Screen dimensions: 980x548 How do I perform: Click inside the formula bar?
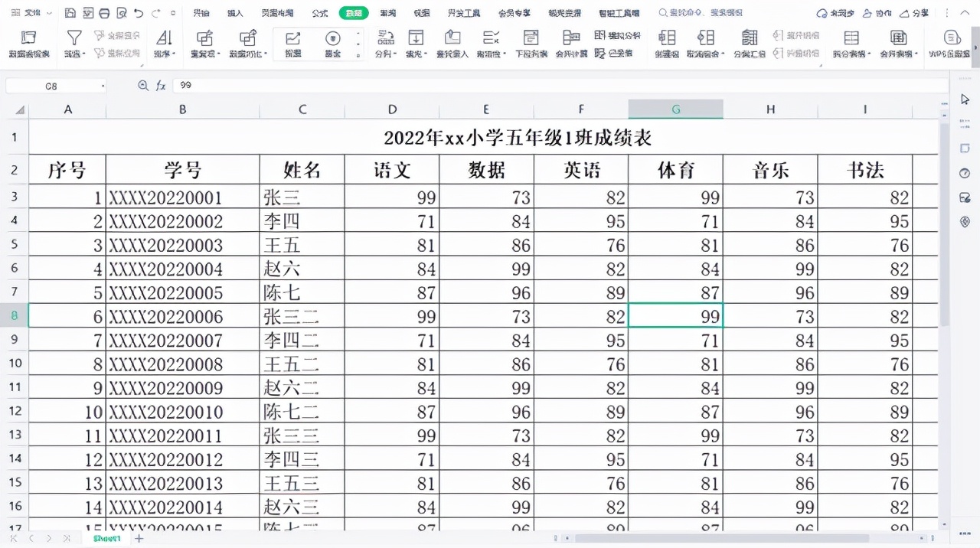click(x=306, y=85)
